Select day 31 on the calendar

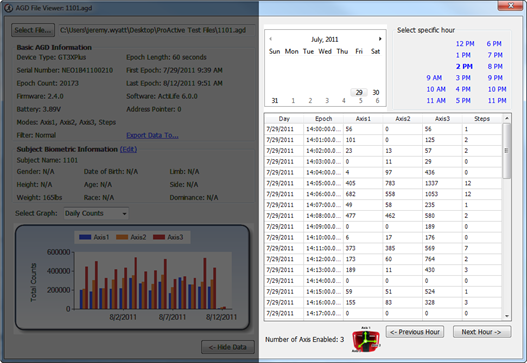click(275, 101)
